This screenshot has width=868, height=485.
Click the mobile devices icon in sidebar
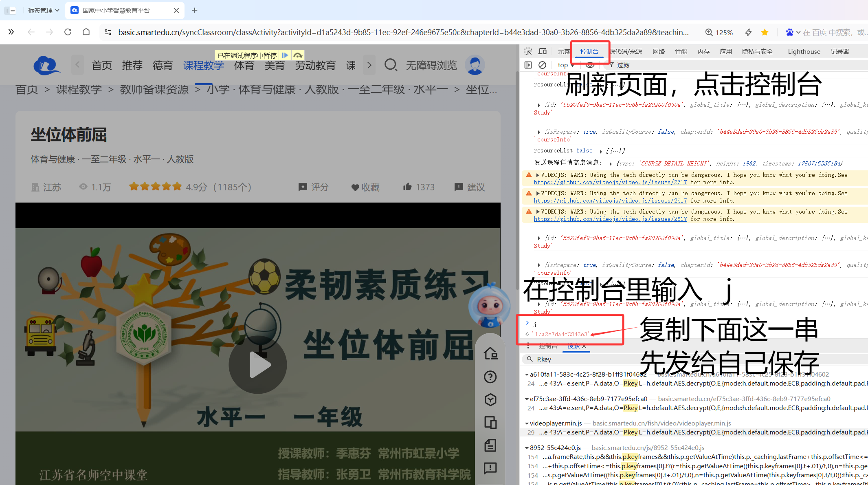coord(490,422)
